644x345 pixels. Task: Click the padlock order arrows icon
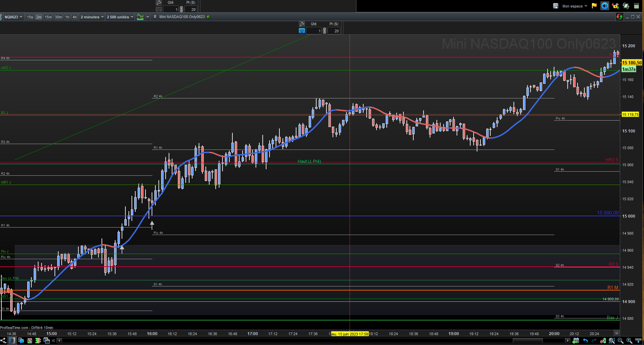[x=615, y=6]
